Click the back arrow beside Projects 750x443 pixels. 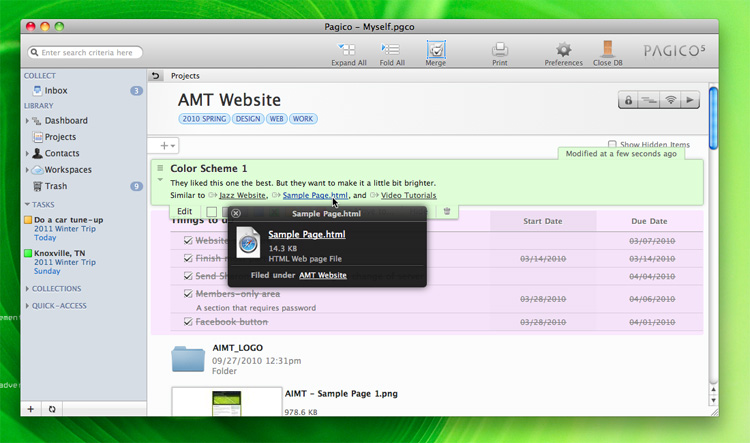click(x=155, y=76)
